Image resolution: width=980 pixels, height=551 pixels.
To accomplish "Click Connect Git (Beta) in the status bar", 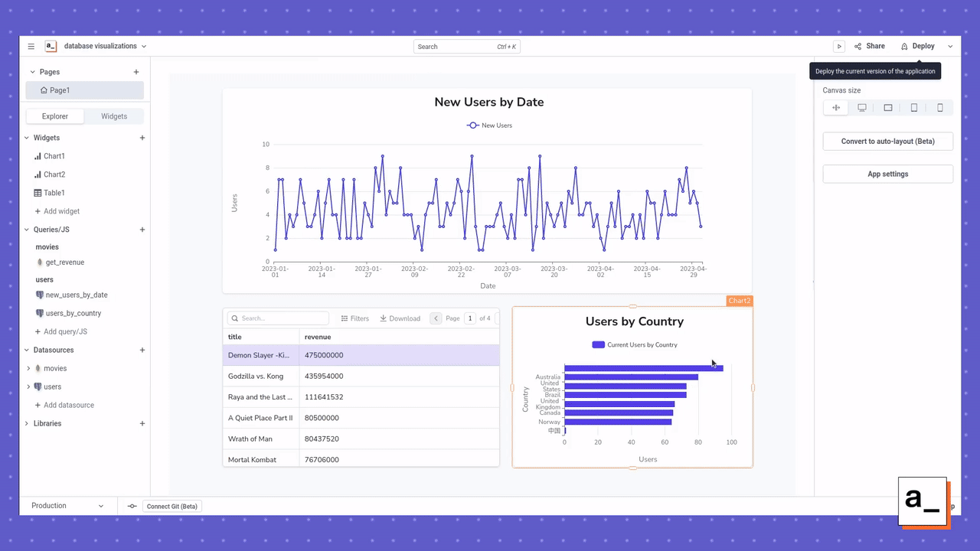I will 171,506.
